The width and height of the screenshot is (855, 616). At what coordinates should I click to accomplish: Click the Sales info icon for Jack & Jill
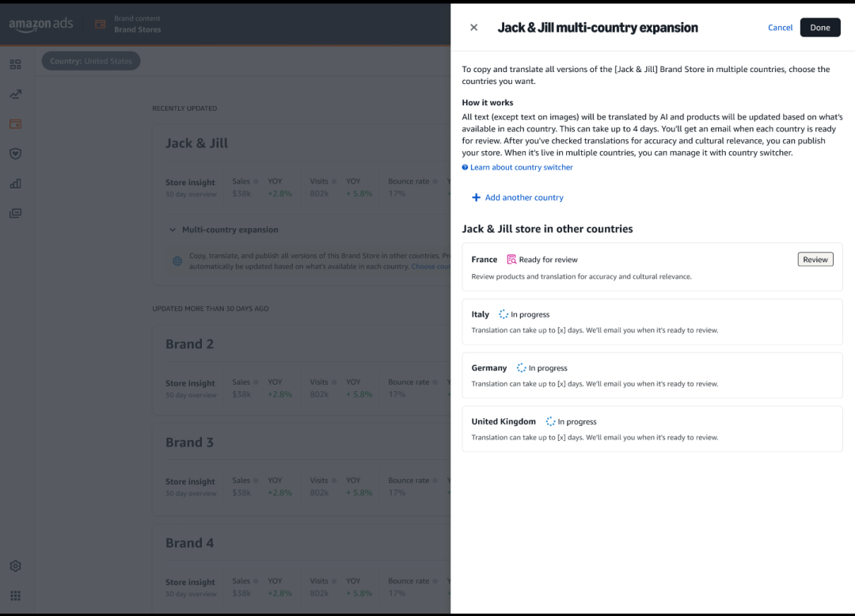coord(256,181)
